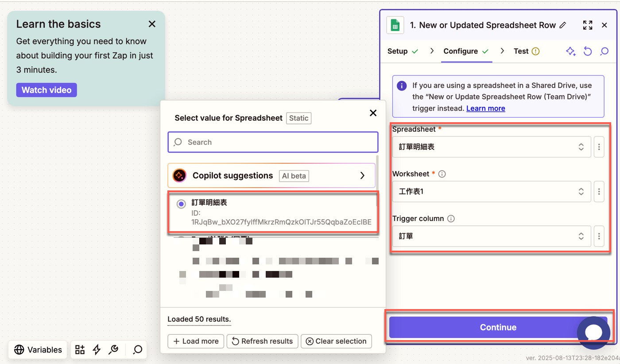620x364 pixels.
Task: Switch to the Test tab
Action: 526,51
